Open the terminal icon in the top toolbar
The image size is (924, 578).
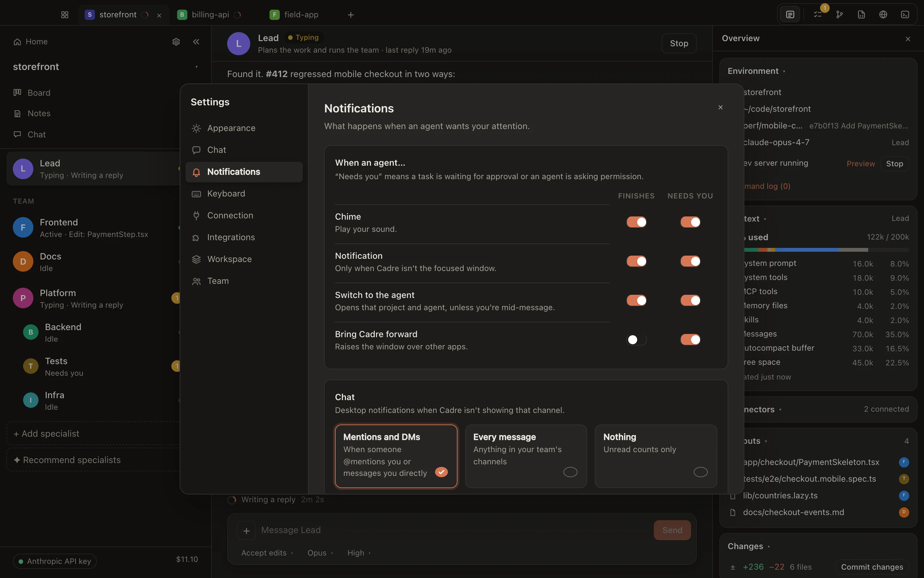[905, 14]
